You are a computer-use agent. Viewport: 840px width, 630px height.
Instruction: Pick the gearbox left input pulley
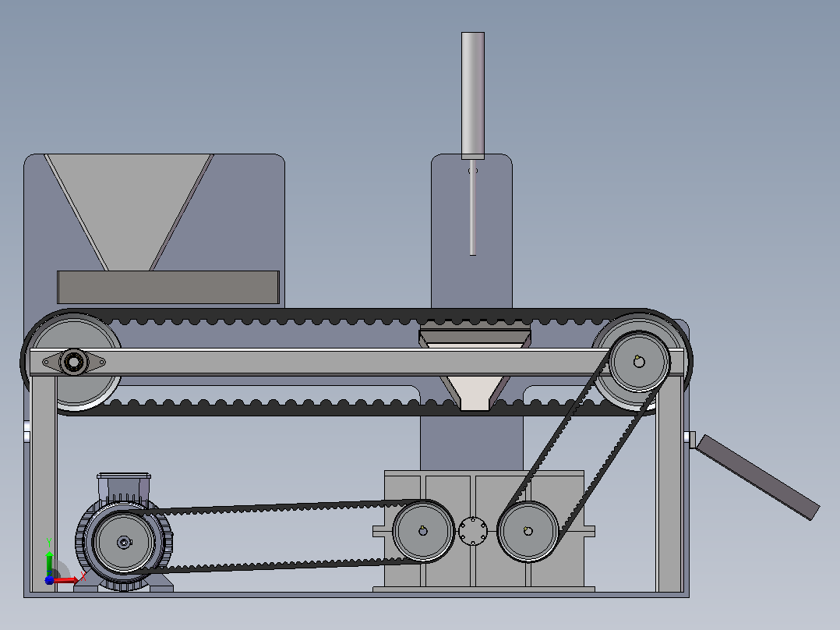click(423, 531)
